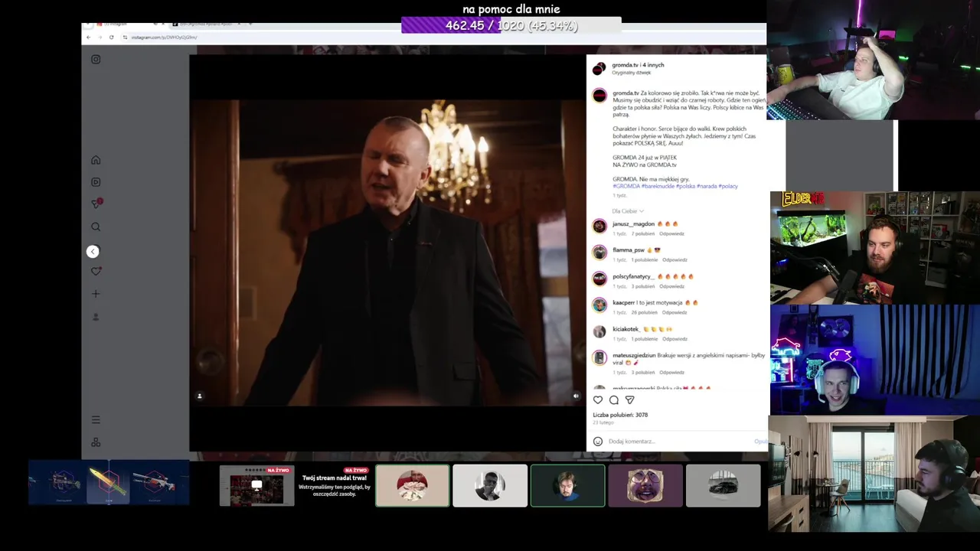Viewport: 980px width, 551px height.
Task: Toggle video sound with speaker icon
Action: click(x=576, y=396)
